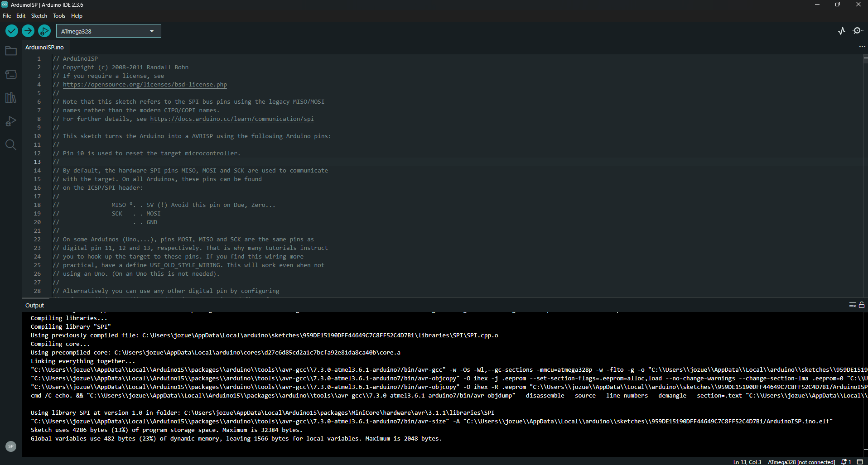Click the 'Sketch uses 4286 bytes' output line
The height and width of the screenshot is (465, 868).
click(166, 430)
